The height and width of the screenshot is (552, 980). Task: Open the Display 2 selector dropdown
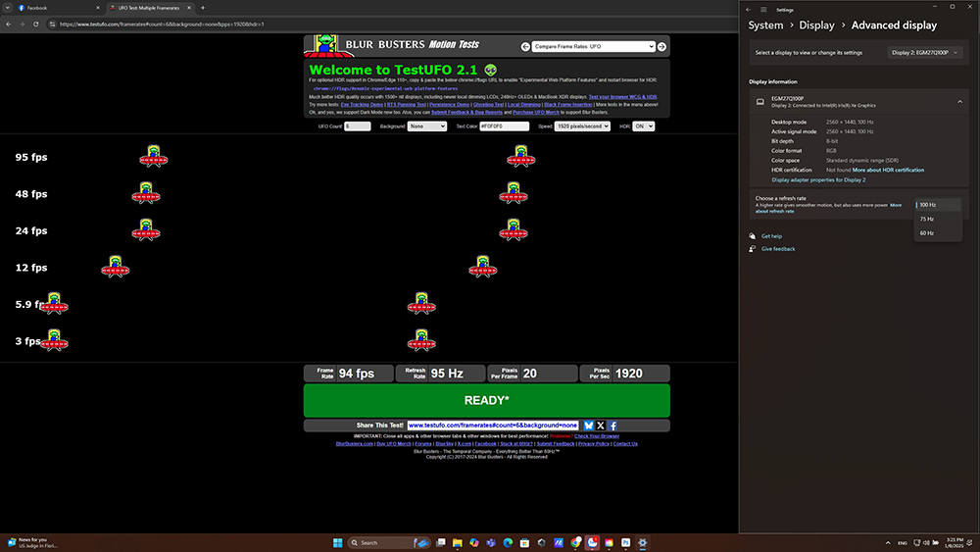[x=924, y=53]
